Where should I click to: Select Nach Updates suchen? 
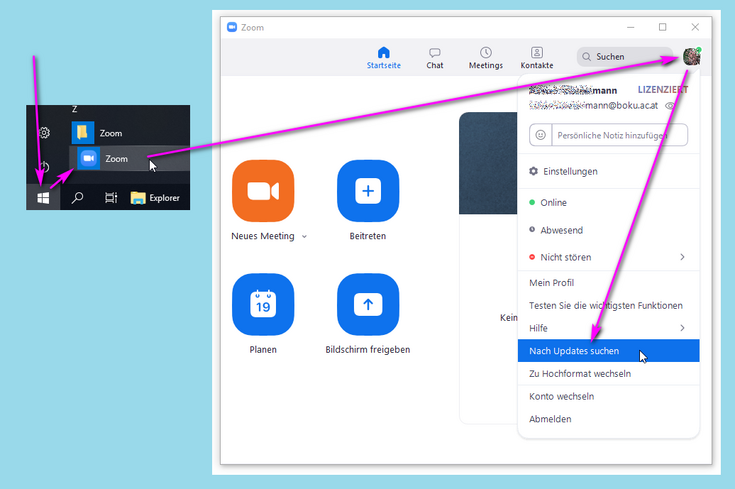(x=608, y=351)
